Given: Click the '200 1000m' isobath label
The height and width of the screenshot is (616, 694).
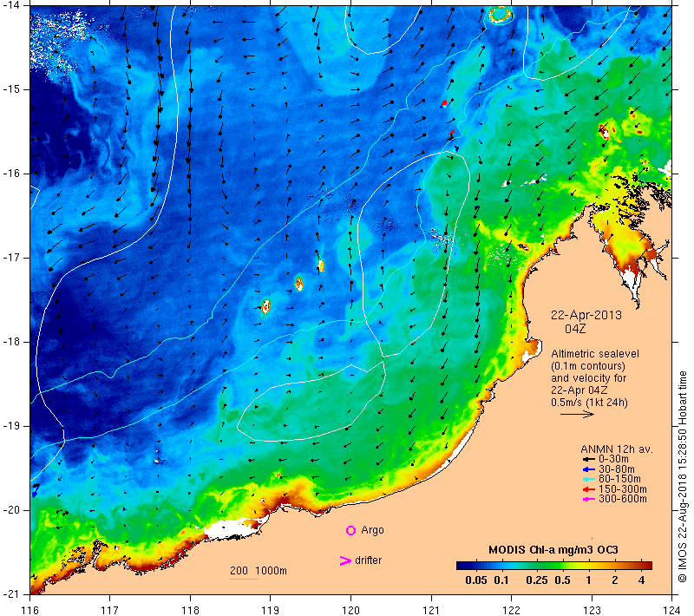Looking at the screenshot, I should click(x=258, y=571).
